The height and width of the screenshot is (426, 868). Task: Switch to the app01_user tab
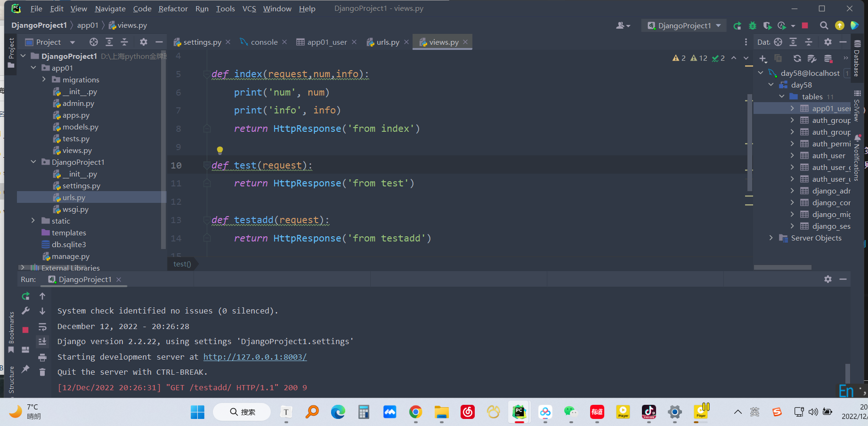coord(327,42)
